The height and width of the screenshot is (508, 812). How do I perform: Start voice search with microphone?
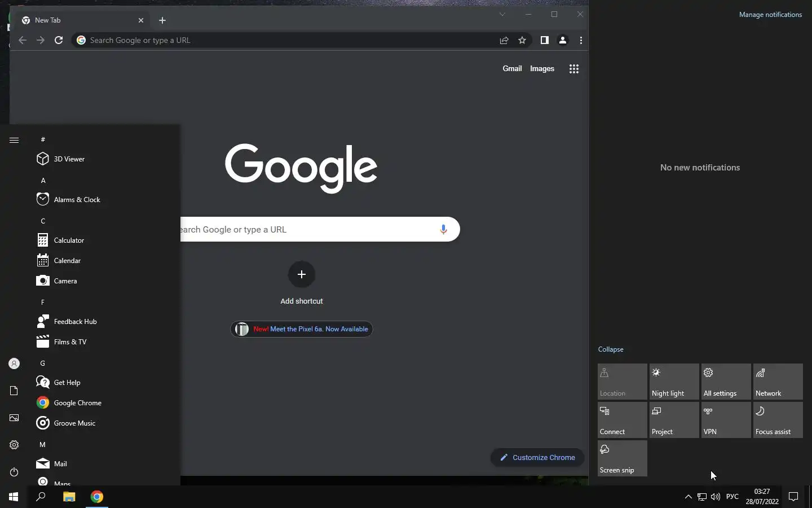443,229
